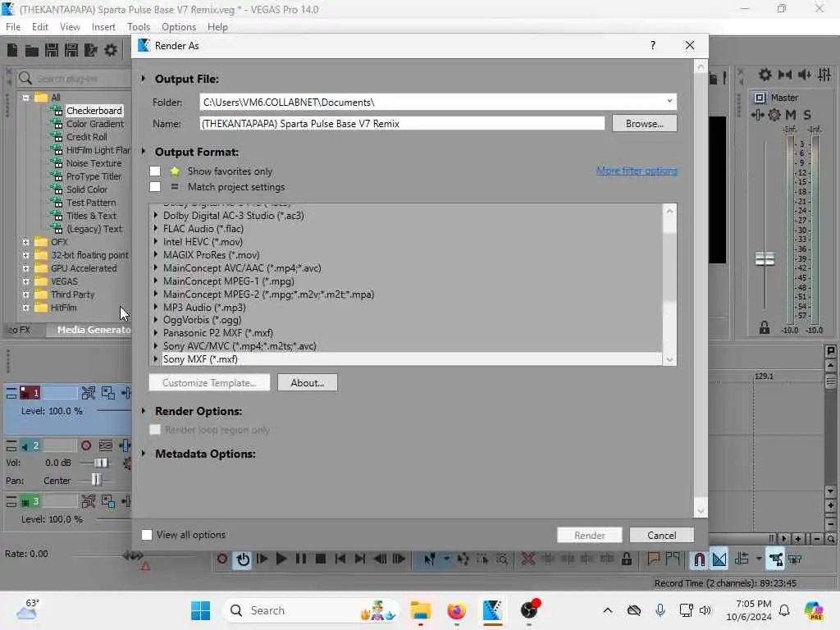Toggle Enable Snapping magnet icon
This screenshot has width=840, height=630.
click(699, 559)
